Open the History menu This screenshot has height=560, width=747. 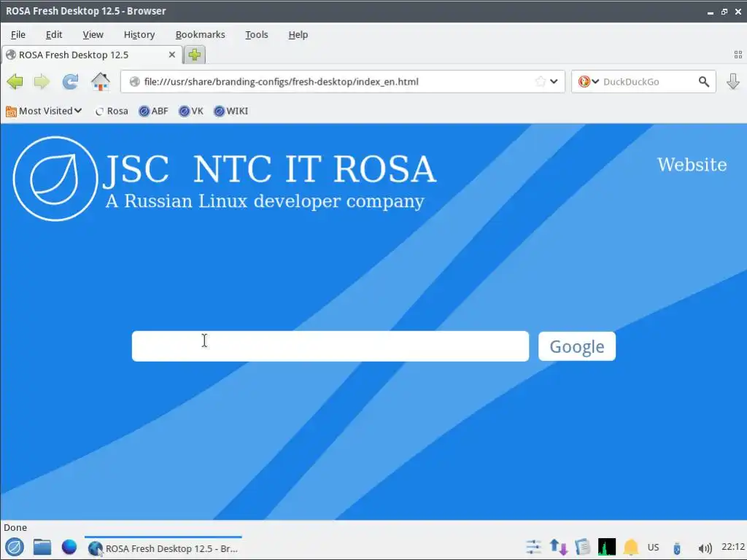coord(139,35)
